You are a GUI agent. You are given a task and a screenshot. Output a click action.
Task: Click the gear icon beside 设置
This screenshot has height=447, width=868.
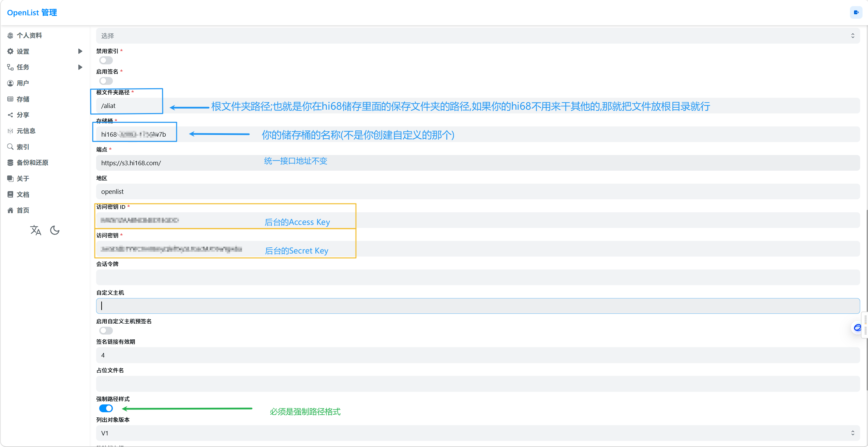pyautogui.click(x=11, y=51)
